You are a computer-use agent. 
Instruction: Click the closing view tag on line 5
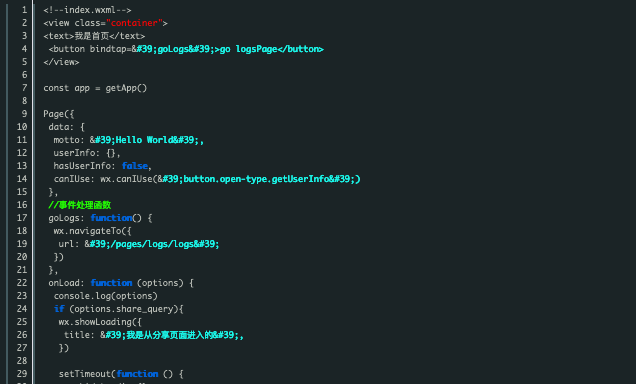click(x=61, y=62)
